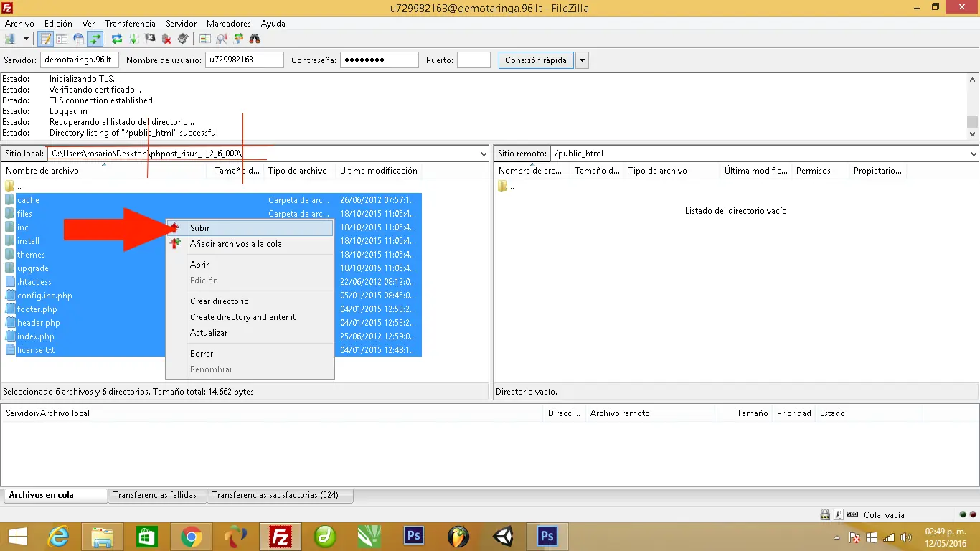
Task: Click the message log scrollbar down arrow
Action: [972, 133]
